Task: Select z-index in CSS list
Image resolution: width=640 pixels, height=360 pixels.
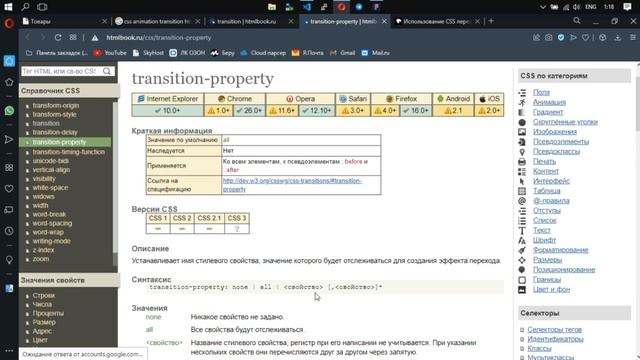Action: coord(43,250)
